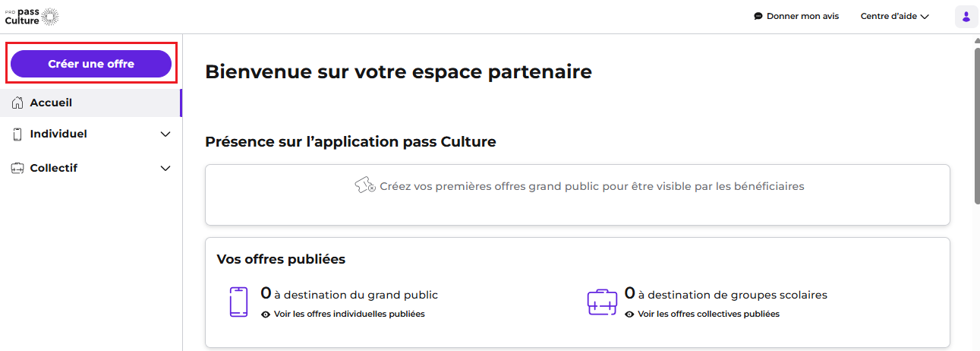Click the large purple briefcase icon
Viewport: 980px width, 351px height.
603,302
